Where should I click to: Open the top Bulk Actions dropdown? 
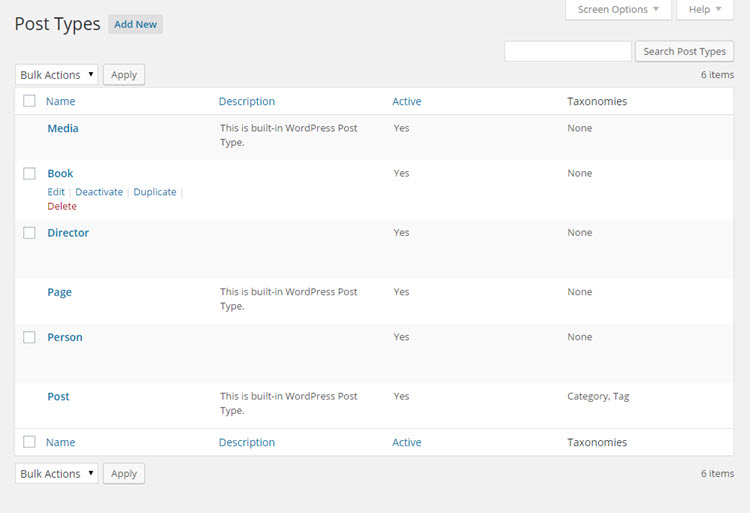tap(56, 75)
